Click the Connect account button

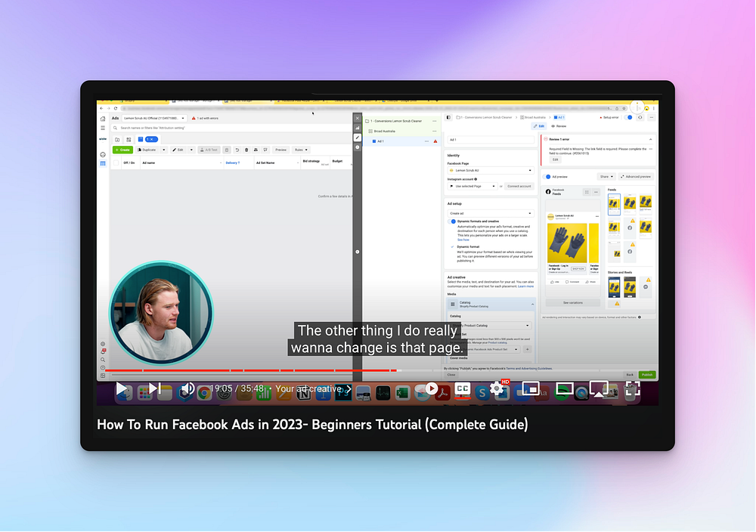(x=519, y=186)
